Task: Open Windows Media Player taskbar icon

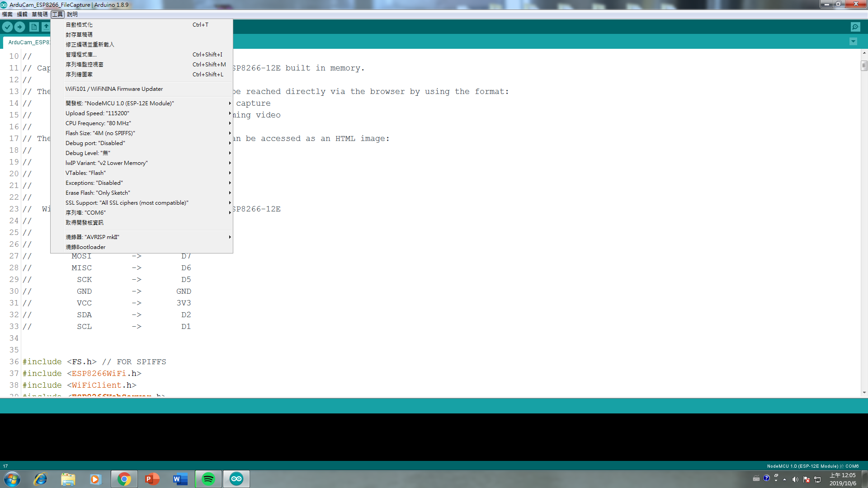Action: click(95, 479)
